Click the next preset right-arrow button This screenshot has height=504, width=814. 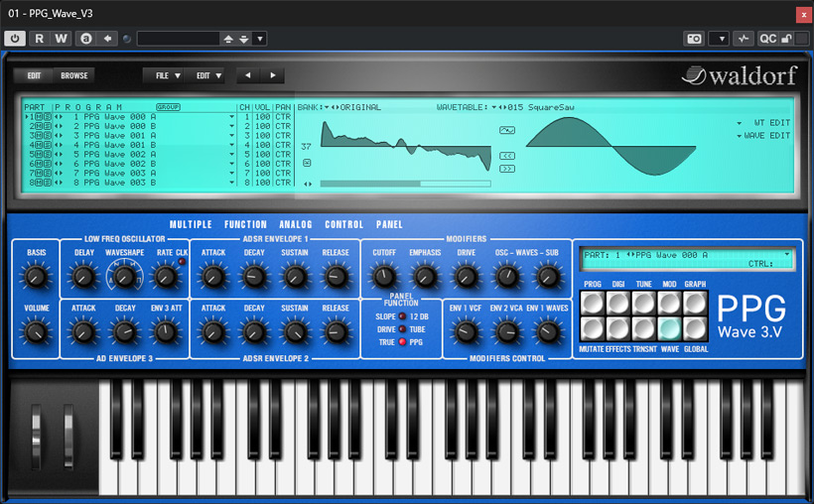point(272,75)
